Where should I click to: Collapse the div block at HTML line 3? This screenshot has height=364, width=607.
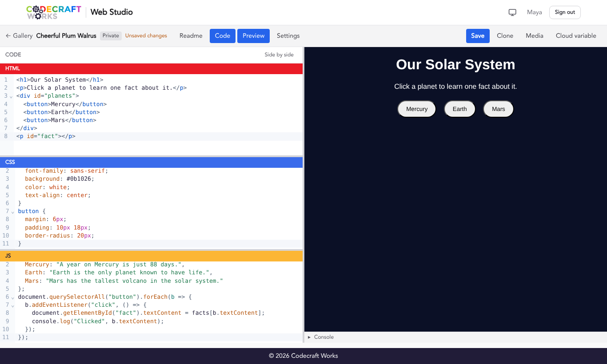11,96
